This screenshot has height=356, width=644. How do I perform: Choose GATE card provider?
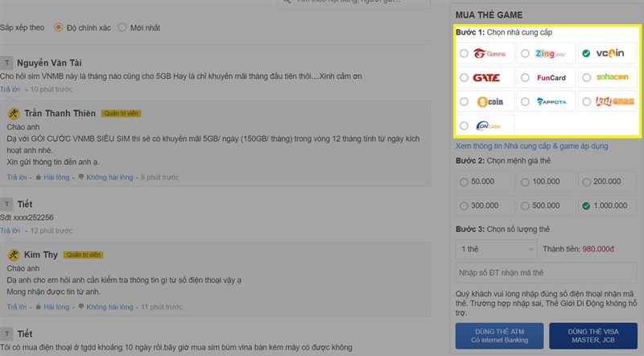point(485,77)
